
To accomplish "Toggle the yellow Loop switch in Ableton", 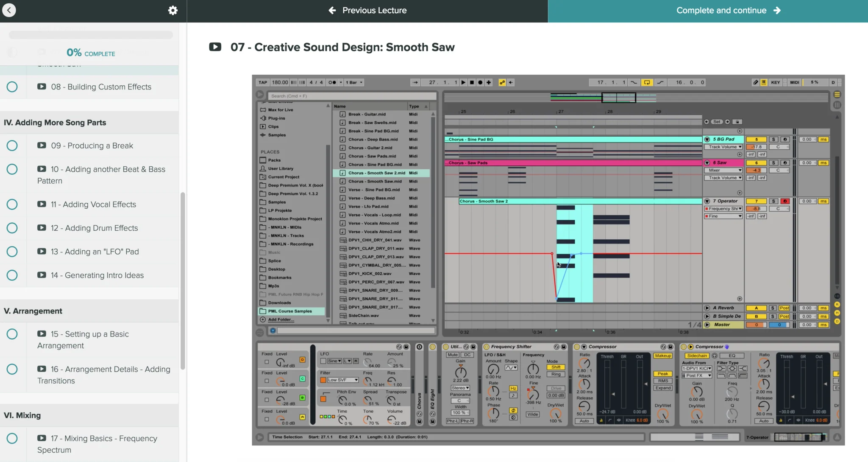I will [647, 82].
